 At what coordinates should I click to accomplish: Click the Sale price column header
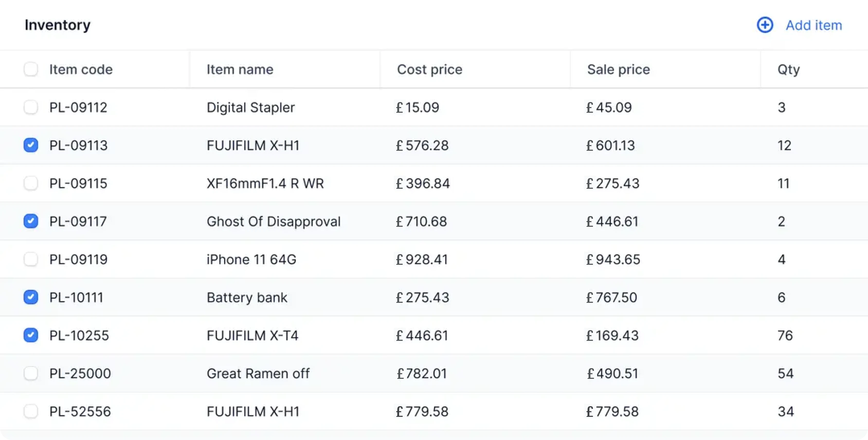618,69
